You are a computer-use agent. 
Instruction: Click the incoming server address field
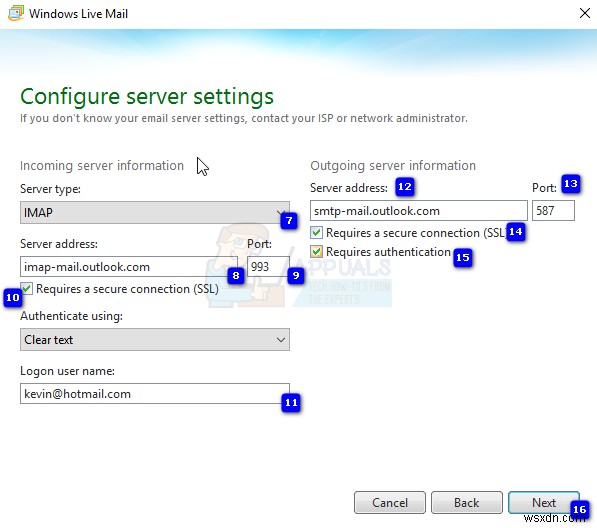(x=129, y=266)
